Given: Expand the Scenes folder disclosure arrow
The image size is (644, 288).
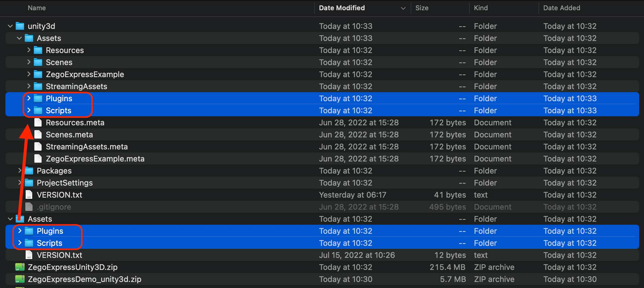Looking at the screenshot, I should point(29,62).
